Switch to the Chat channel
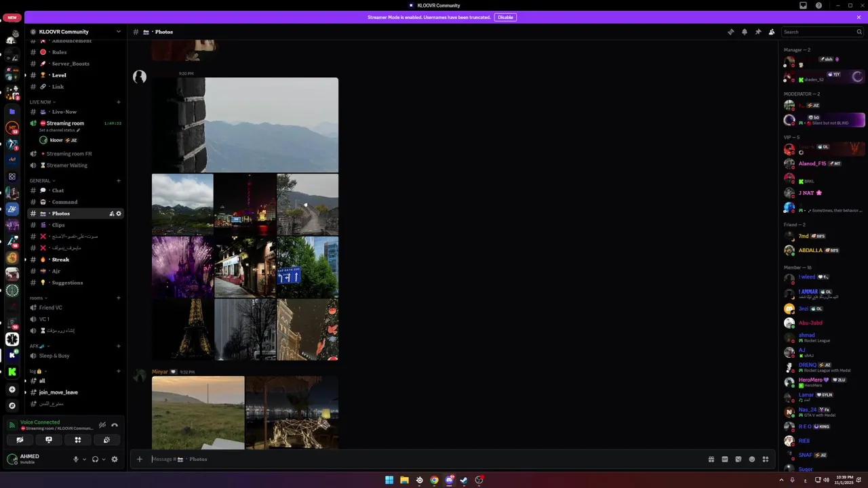This screenshot has width=868, height=488. point(75,190)
